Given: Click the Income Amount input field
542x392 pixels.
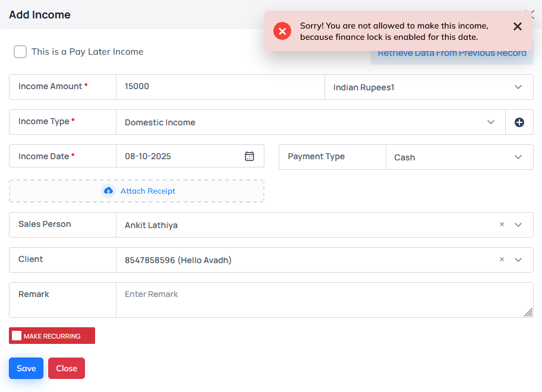Looking at the screenshot, I should pos(220,87).
